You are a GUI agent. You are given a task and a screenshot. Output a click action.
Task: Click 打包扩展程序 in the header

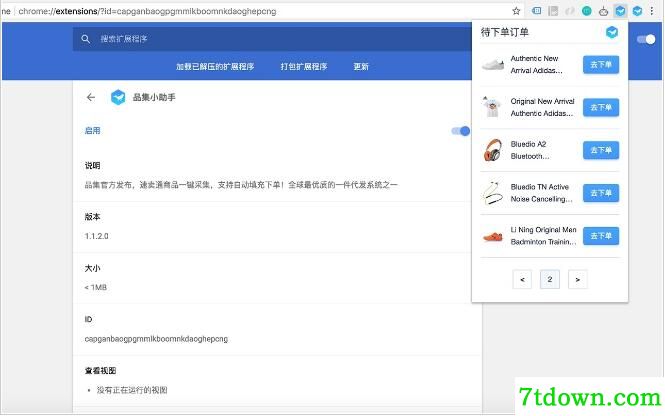304,67
